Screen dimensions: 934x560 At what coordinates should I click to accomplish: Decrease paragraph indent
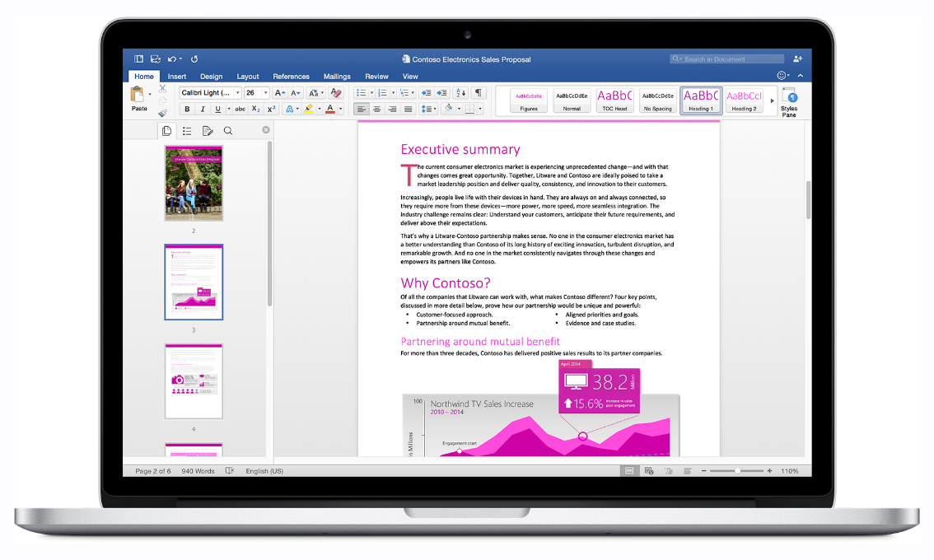pyautogui.click(x=426, y=93)
